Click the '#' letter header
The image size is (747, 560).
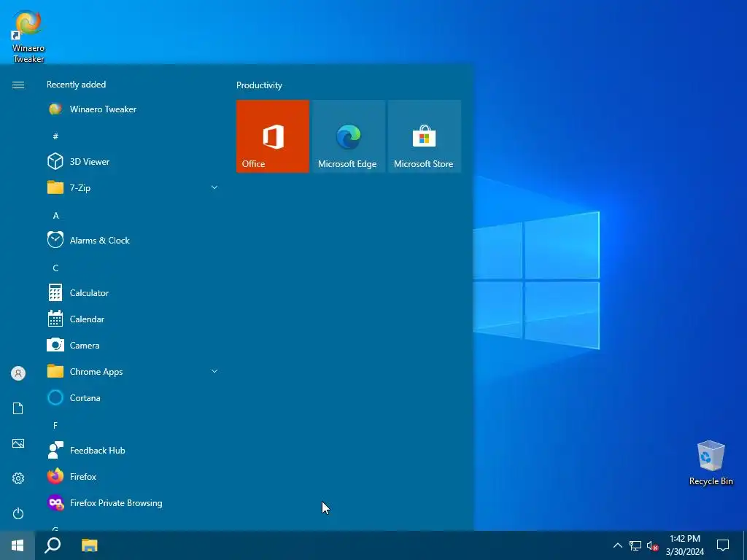tap(55, 136)
